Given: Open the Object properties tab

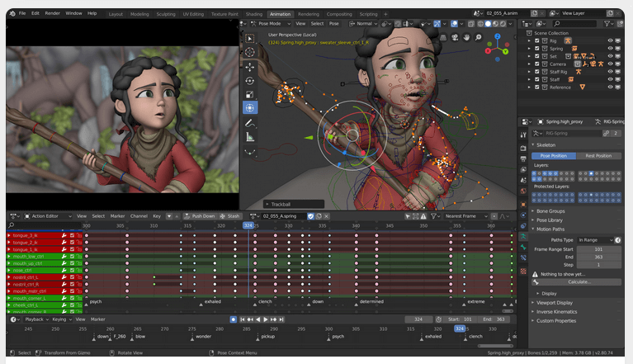Looking at the screenshot, I should pyautogui.click(x=523, y=204).
